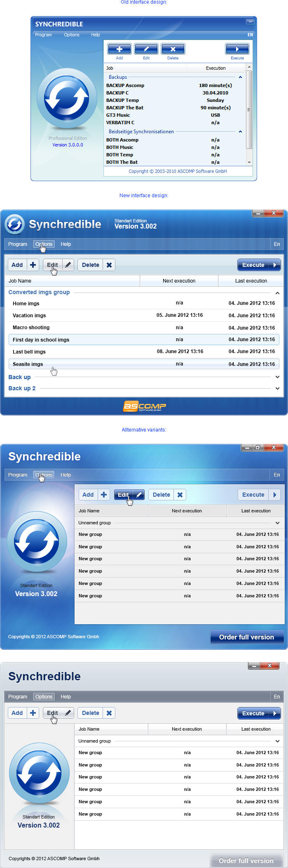Open the Program menu in the old interface
This screenshot has height=868, width=288.
pos(43,35)
